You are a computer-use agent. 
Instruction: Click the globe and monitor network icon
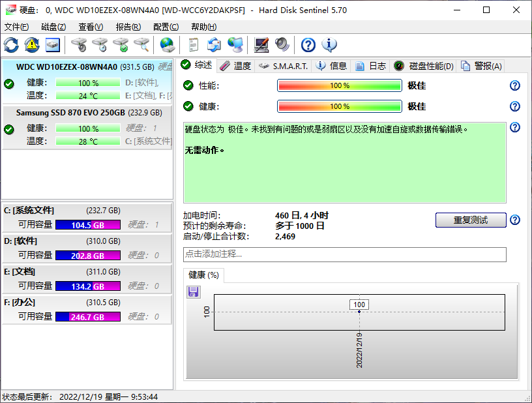(x=235, y=45)
